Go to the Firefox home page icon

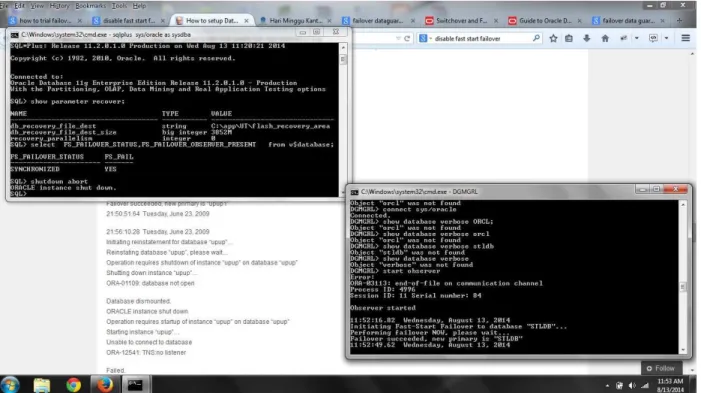605,38
